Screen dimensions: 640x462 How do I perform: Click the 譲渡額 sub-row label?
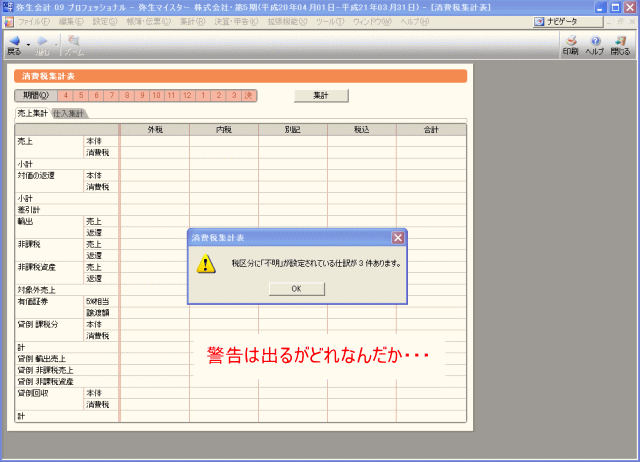[x=97, y=313]
